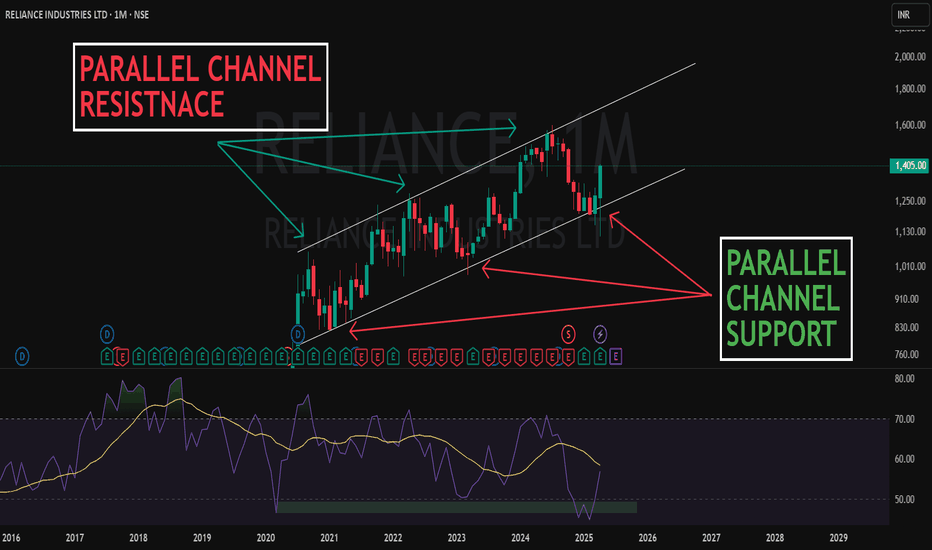Click the 2016 label on time axis
Screen dimensions: 932x550
[x=11, y=538]
